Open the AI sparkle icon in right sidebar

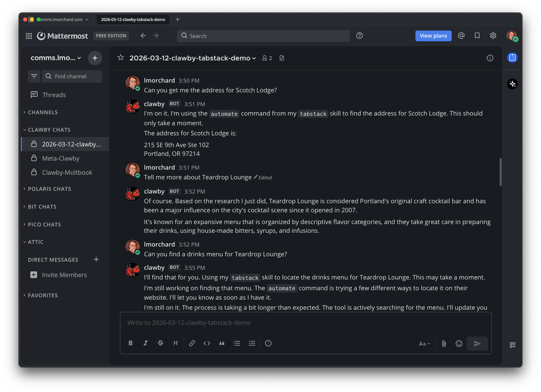[x=512, y=84]
